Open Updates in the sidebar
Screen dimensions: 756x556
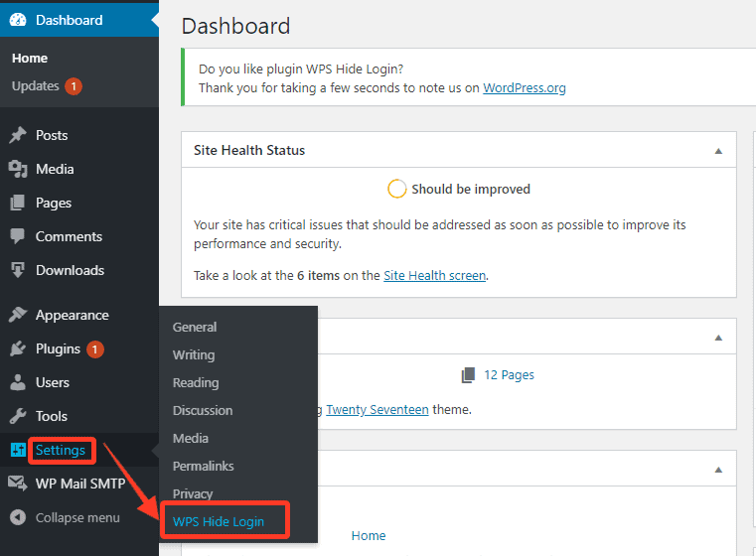coord(35,86)
